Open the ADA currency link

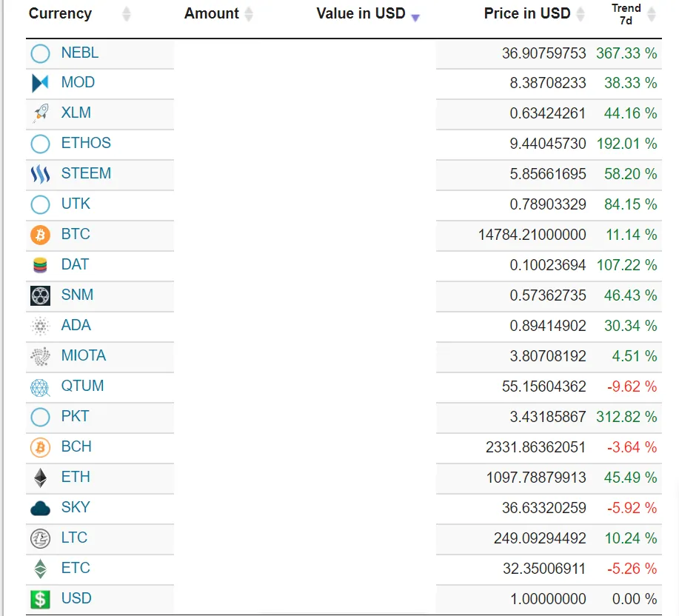point(76,325)
